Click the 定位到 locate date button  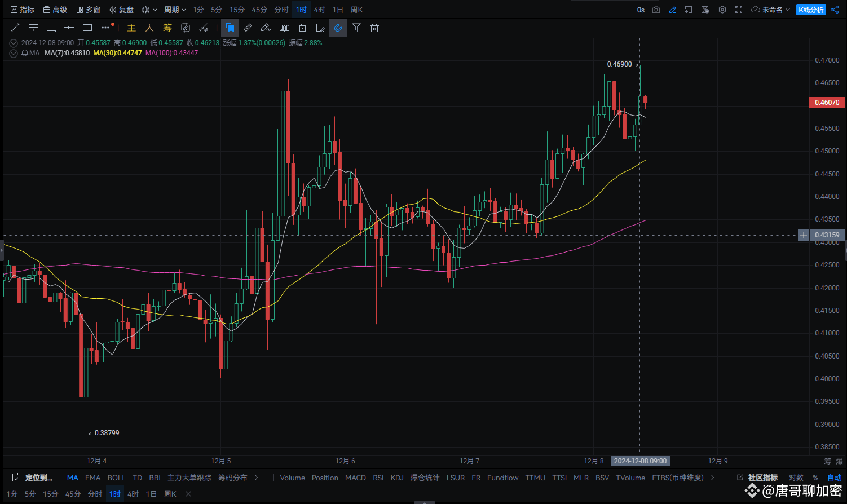click(32, 478)
